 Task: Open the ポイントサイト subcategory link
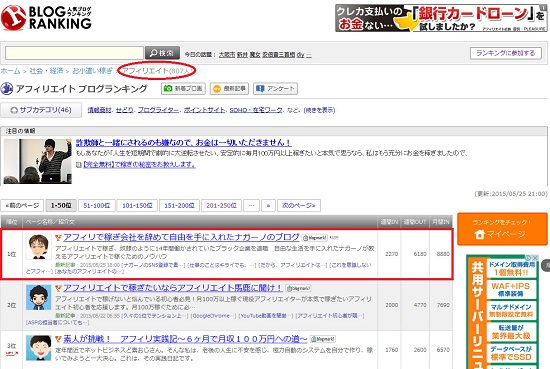(204, 110)
